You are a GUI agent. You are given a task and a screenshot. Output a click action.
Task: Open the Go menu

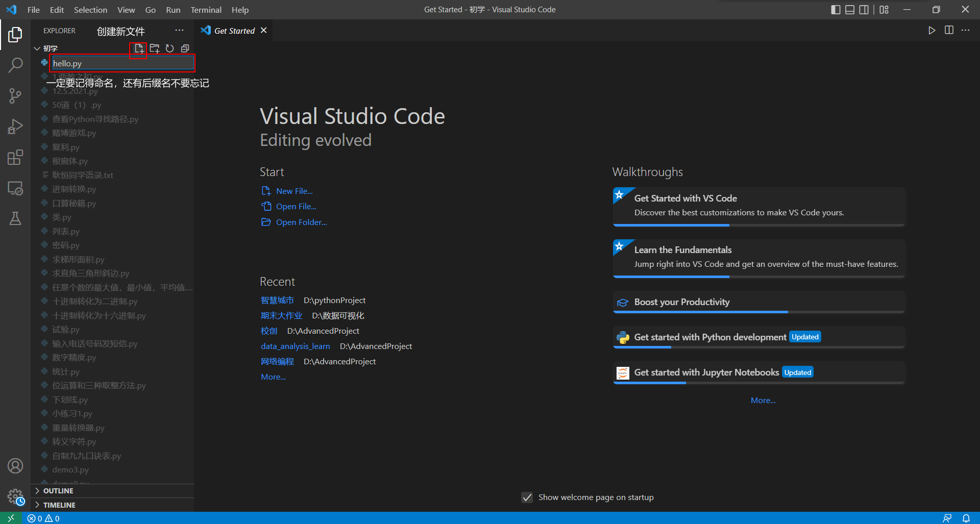coord(150,10)
